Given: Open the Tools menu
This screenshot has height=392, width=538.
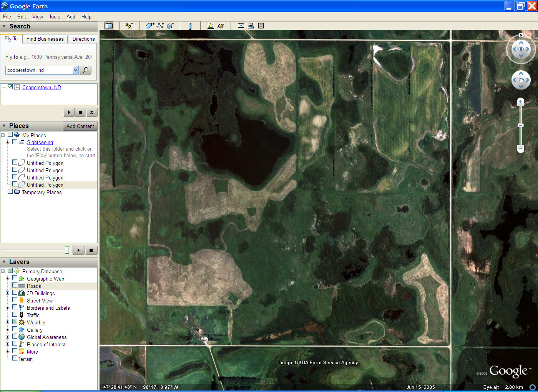Looking at the screenshot, I should (55, 17).
